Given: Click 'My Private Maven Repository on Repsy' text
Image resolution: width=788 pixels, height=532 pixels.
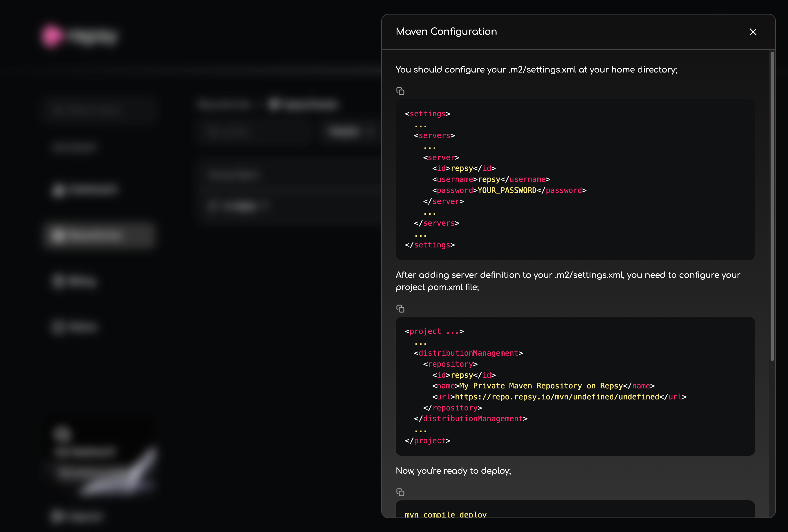Looking at the screenshot, I should point(541,386).
